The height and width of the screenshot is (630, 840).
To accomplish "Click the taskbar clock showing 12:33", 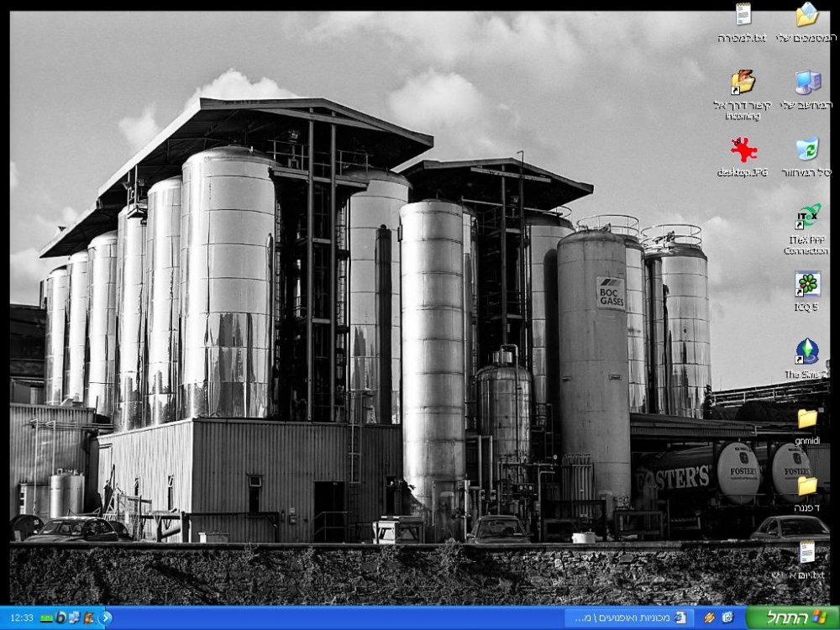I will [x=22, y=618].
